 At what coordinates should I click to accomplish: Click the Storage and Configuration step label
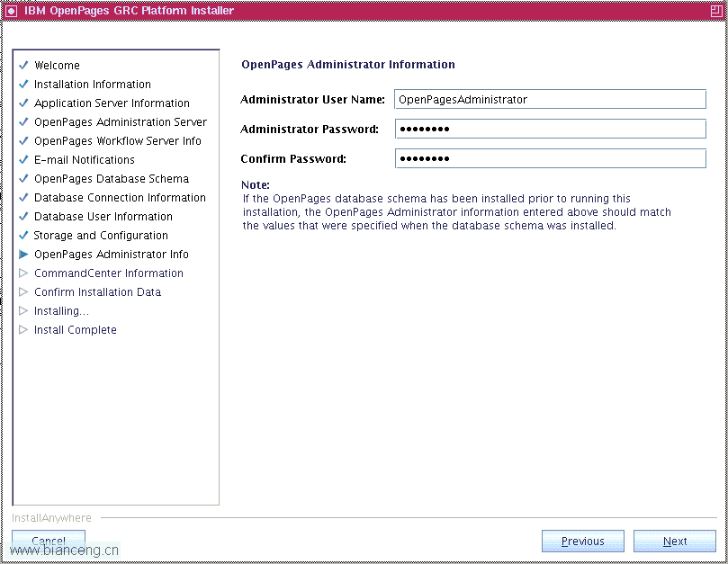(101, 236)
